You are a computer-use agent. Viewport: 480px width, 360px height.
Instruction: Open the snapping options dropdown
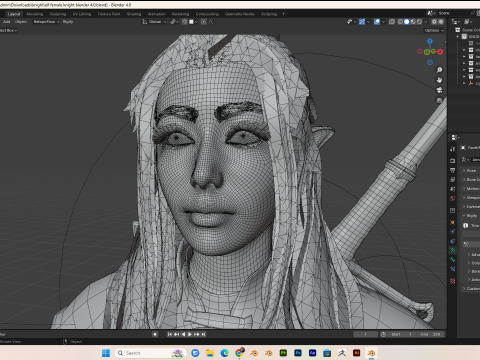[194, 22]
